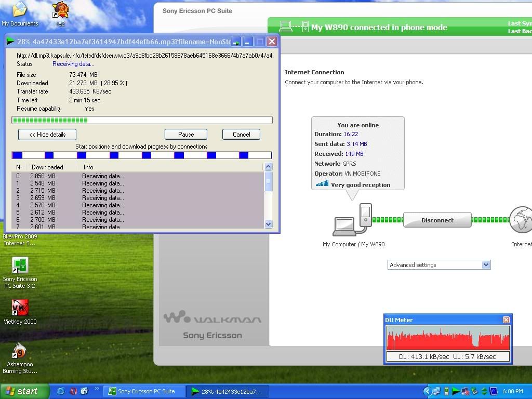The height and width of the screenshot is (399, 532).
Task: Click the connections progress segment bar
Action: (142, 155)
